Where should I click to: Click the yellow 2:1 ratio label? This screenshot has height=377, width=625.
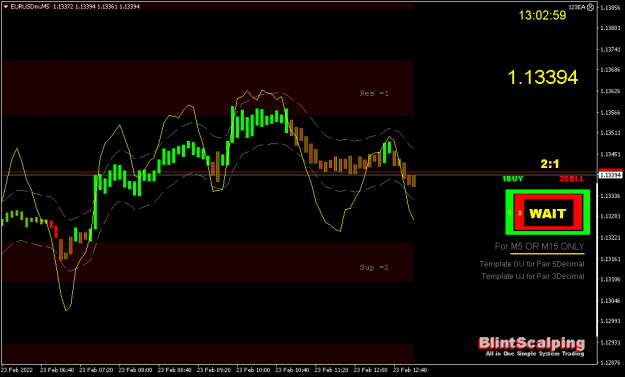tap(550, 164)
